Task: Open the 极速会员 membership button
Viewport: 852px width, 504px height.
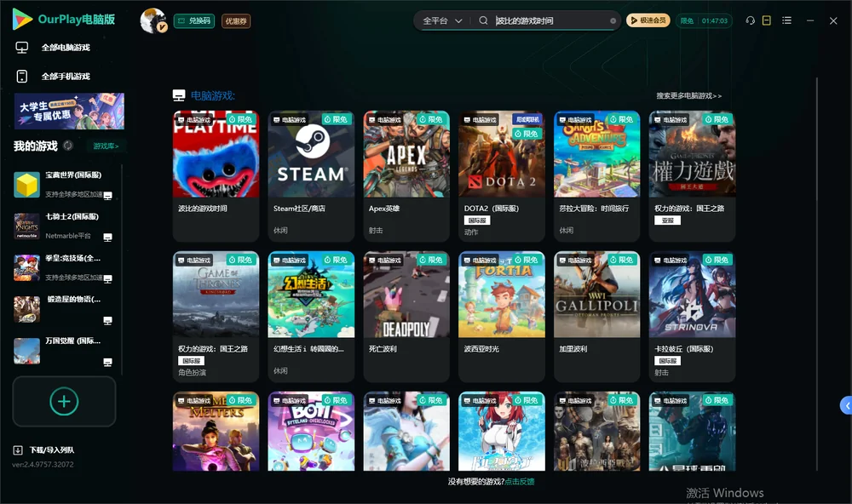Action: (648, 20)
